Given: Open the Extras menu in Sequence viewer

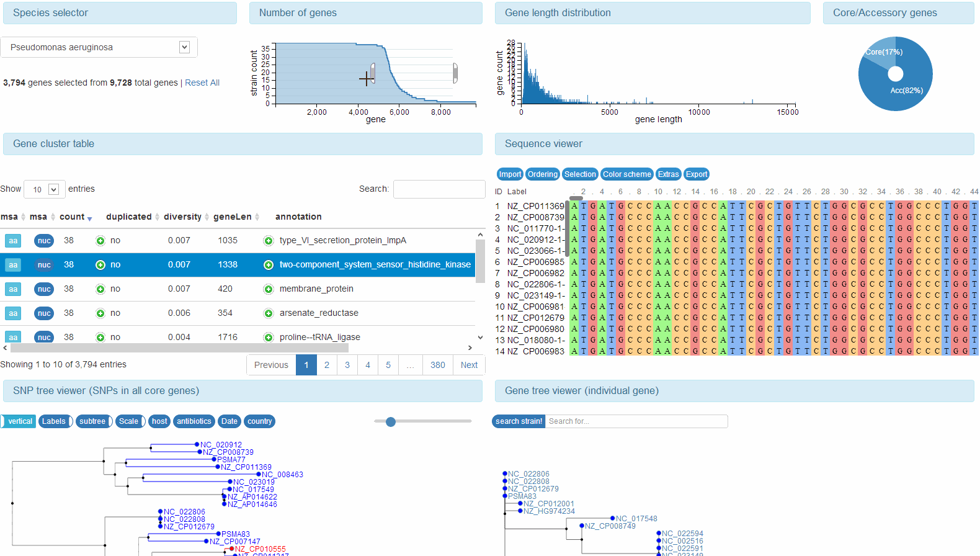Looking at the screenshot, I should coord(668,174).
